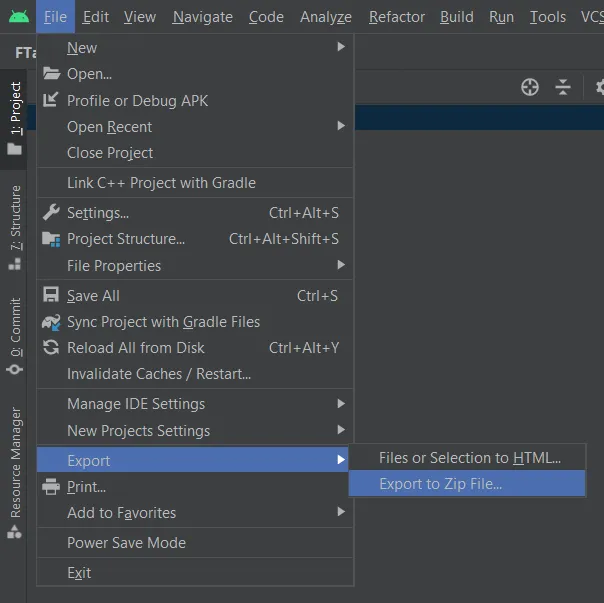Open the Structure tool window tab

point(14,228)
